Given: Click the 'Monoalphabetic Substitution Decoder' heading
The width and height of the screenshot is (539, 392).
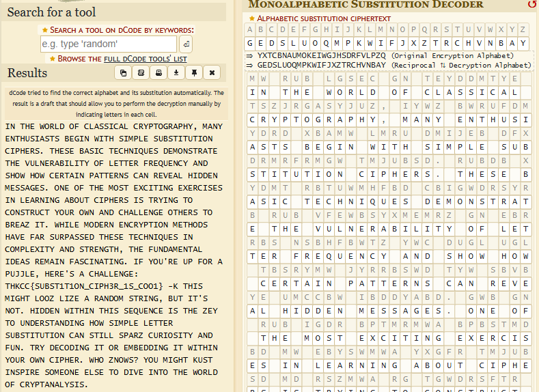Looking at the screenshot, I should coord(365,4).
